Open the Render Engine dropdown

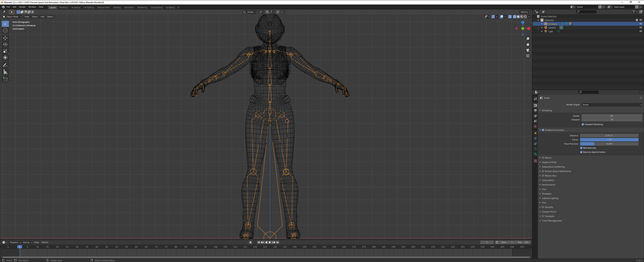(612, 105)
